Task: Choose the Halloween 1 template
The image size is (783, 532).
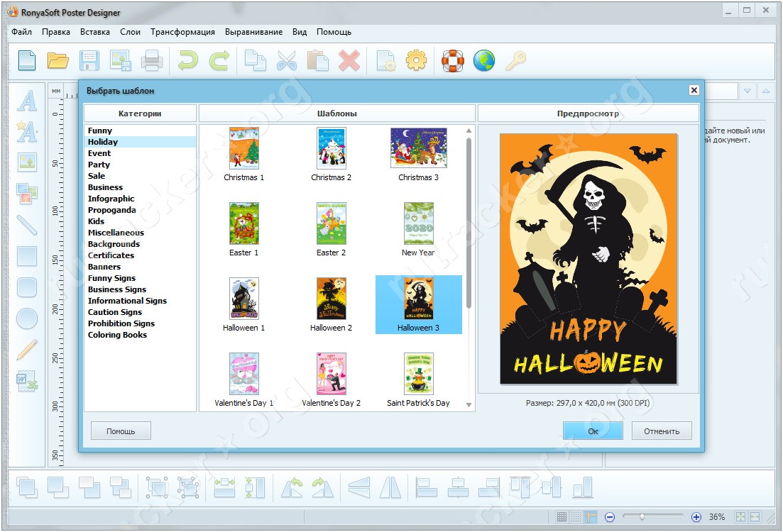Action: click(243, 305)
